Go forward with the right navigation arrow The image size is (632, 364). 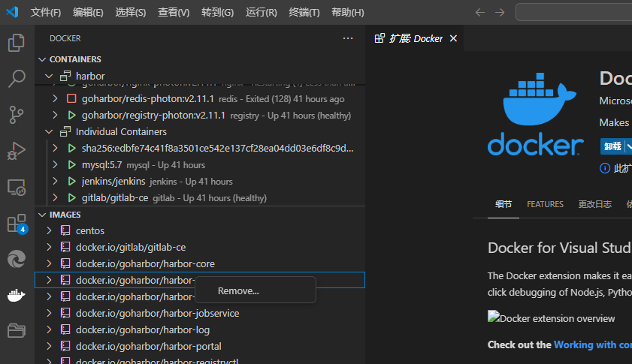[x=500, y=13]
